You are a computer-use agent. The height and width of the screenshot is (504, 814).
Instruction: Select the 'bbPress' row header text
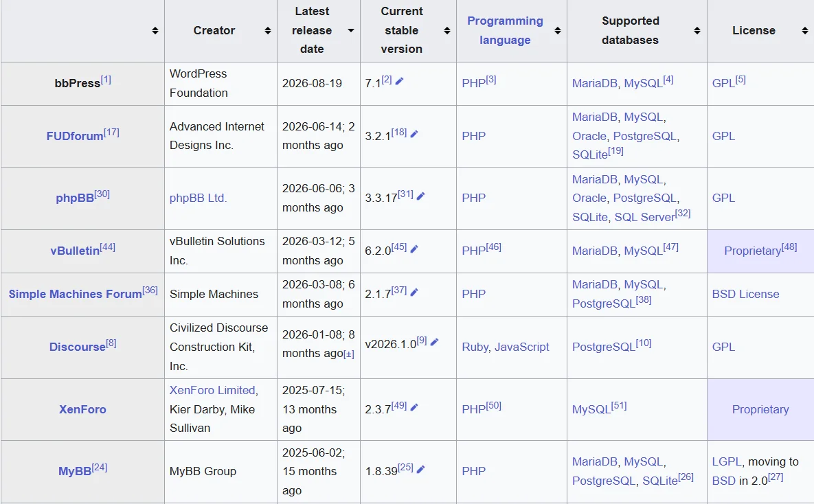tap(78, 83)
